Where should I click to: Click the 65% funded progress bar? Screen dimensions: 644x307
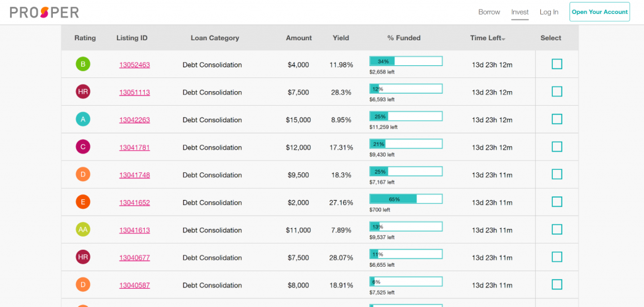click(406, 199)
